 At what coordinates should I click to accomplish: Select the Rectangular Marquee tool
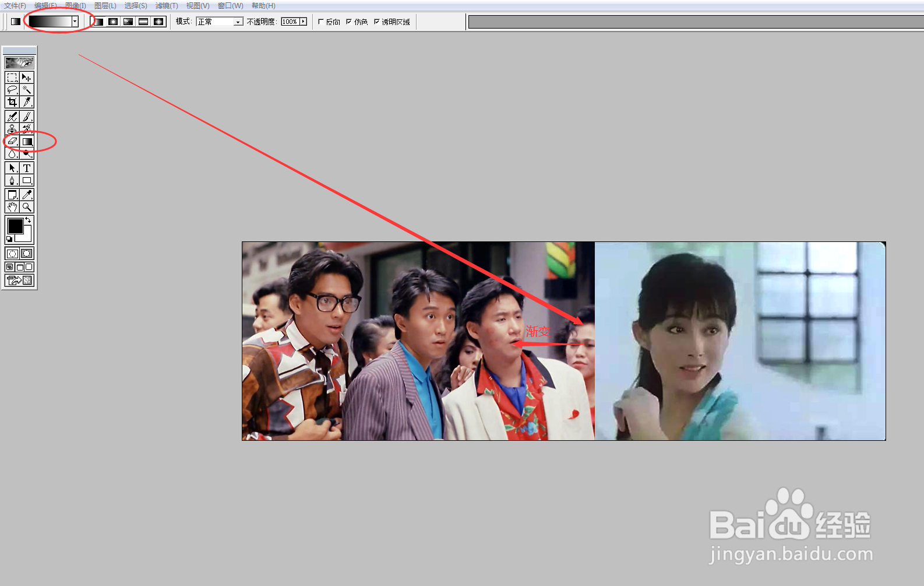tap(12, 78)
